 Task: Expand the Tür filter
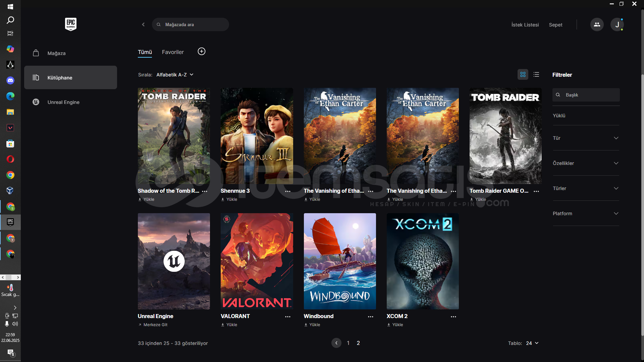(x=586, y=138)
